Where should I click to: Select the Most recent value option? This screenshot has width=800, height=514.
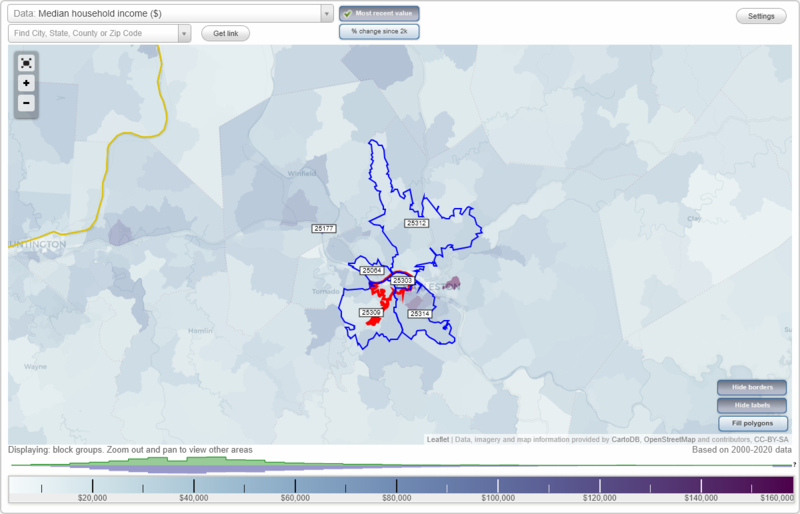pos(379,13)
